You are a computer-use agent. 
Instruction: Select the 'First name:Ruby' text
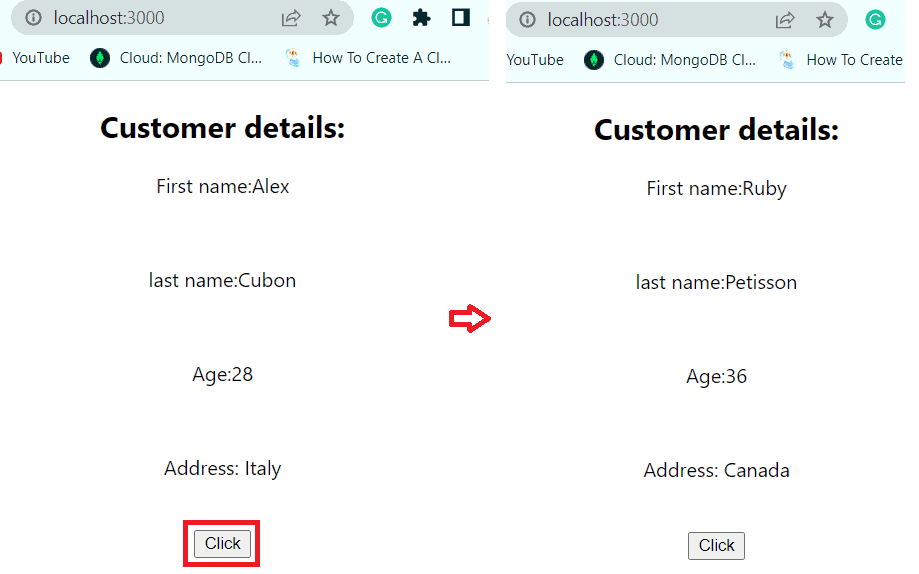click(x=716, y=189)
